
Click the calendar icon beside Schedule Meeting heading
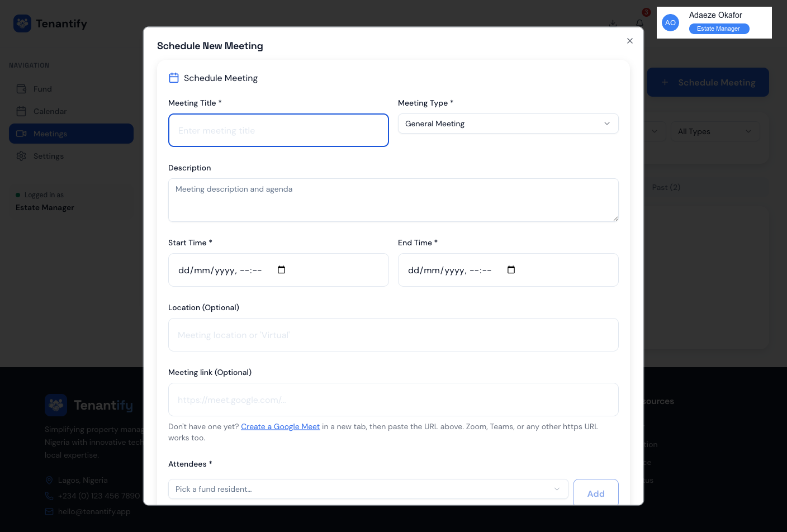pyautogui.click(x=174, y=78)
